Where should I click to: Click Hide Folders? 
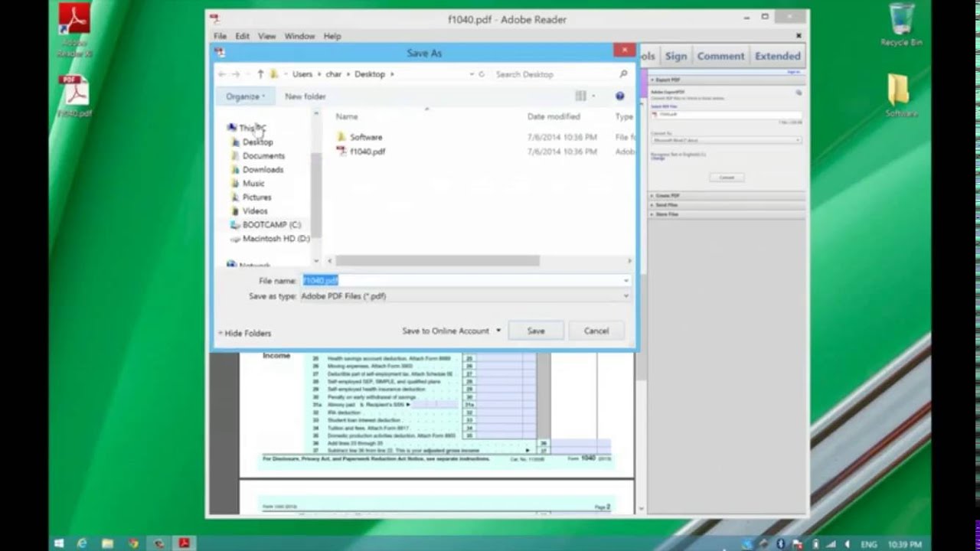coord(244,334)
